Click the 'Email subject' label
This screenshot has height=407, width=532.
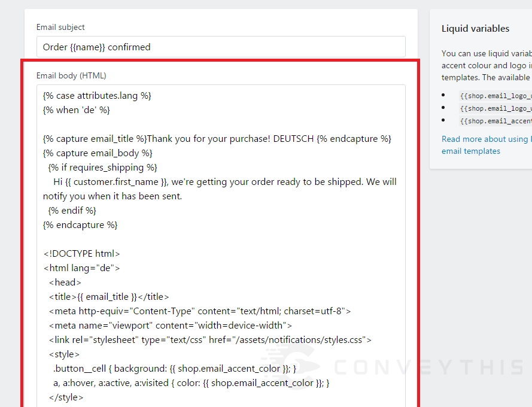click(60, 27)
